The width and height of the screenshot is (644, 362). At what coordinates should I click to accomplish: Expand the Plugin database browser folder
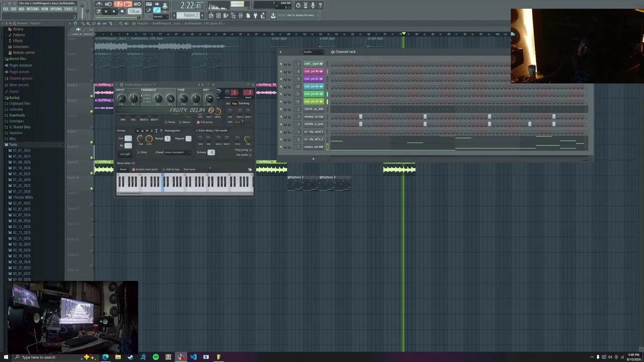[20, 65]
